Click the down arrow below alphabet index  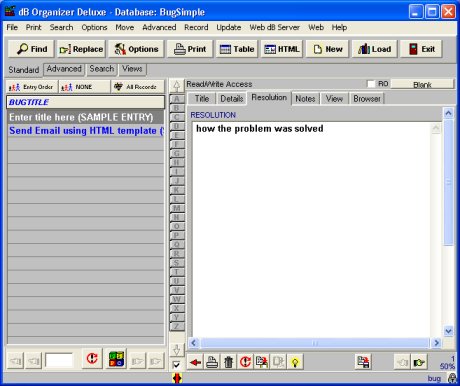tap(177, 350)
